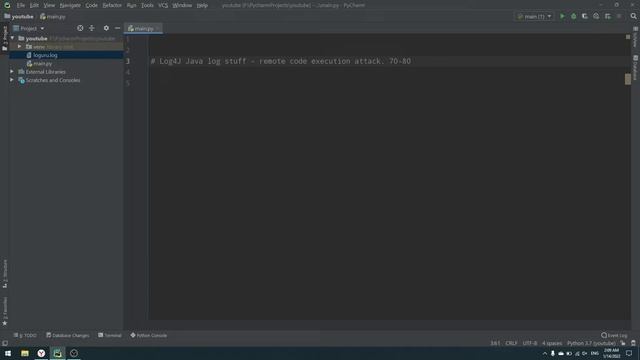Open Project panel settings gear

click(106, 28)
